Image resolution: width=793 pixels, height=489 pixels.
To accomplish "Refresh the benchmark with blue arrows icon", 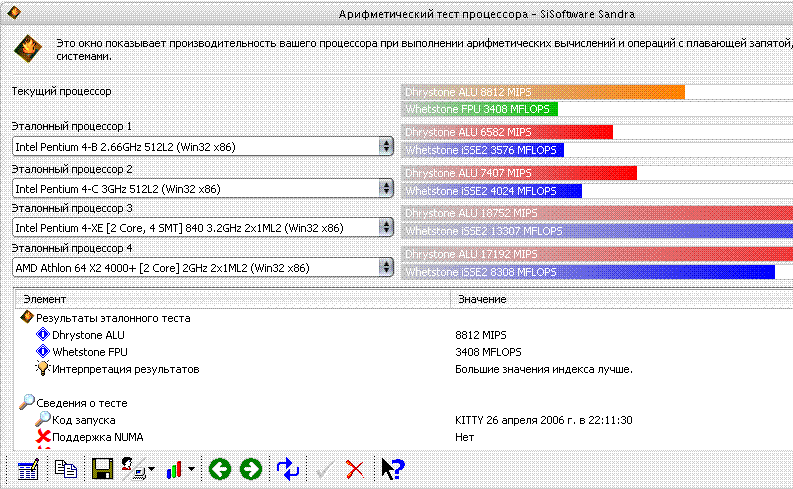I will pyautogui.click(x=288, y=469).
